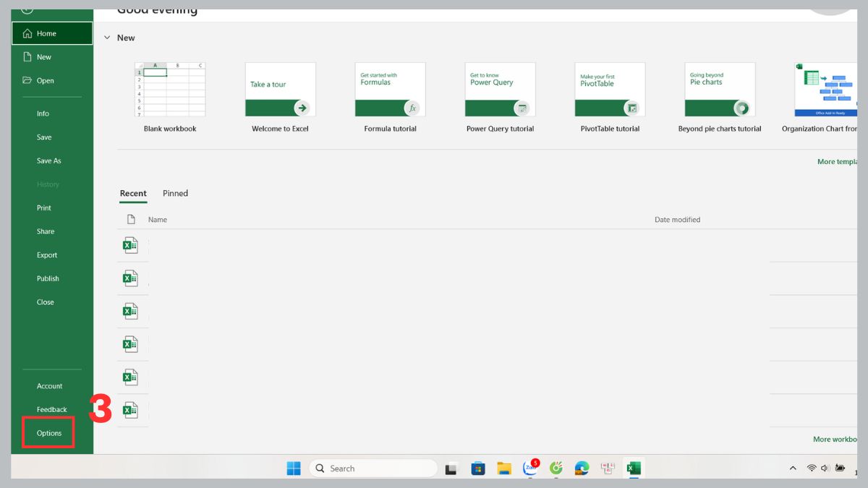Click the Blank workbook label
The height and width of the screenshot is (488, 868).
[170, 129]
